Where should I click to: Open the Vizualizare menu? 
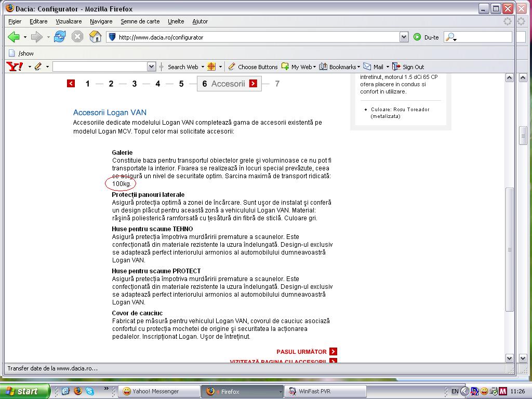[69, 21]
